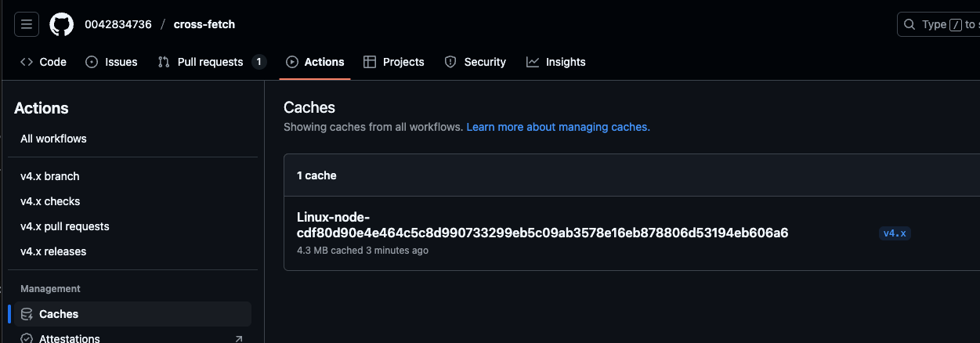Click the Attestations external link arrow
Image resolution: width=980 pixels, height=343 pixels.
point(239,339)
